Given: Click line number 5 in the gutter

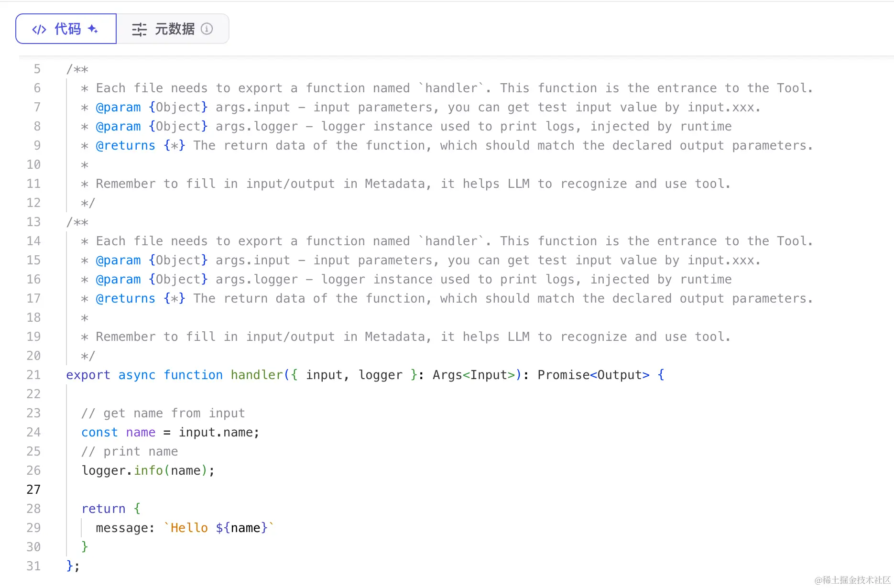Looking at the screenshot, I should click(37, 69).
